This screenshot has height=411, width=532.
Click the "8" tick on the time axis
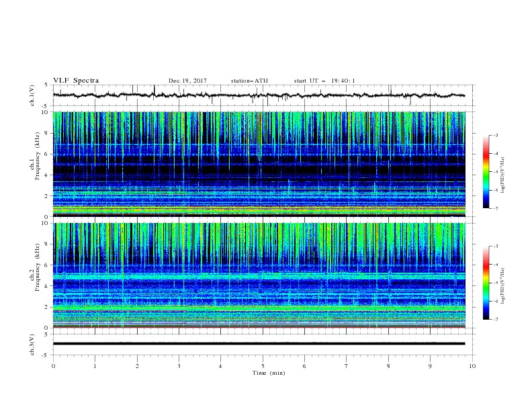388,366
